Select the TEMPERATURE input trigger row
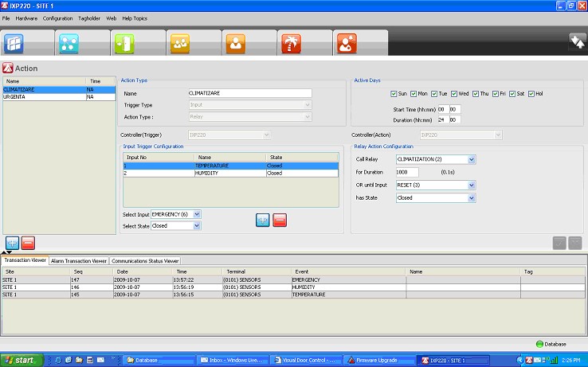This screenshot has width=588, height=367. (x=230, y=166)
